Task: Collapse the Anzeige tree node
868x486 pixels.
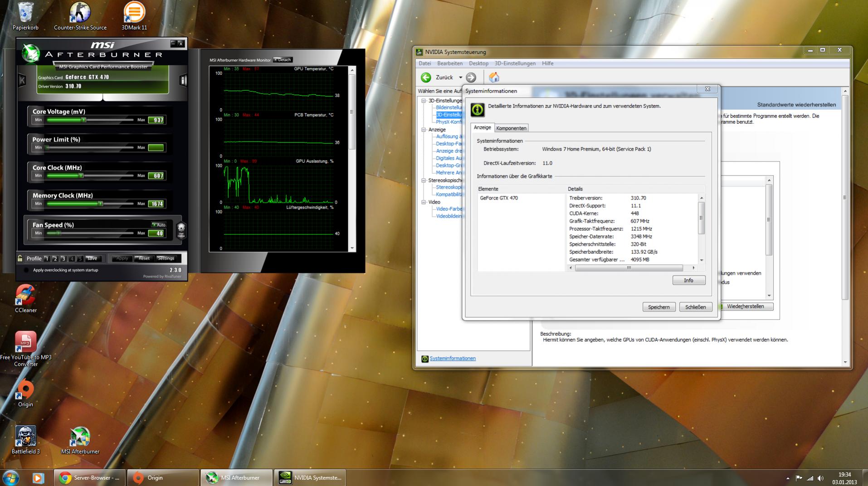Action: point(424,130)
